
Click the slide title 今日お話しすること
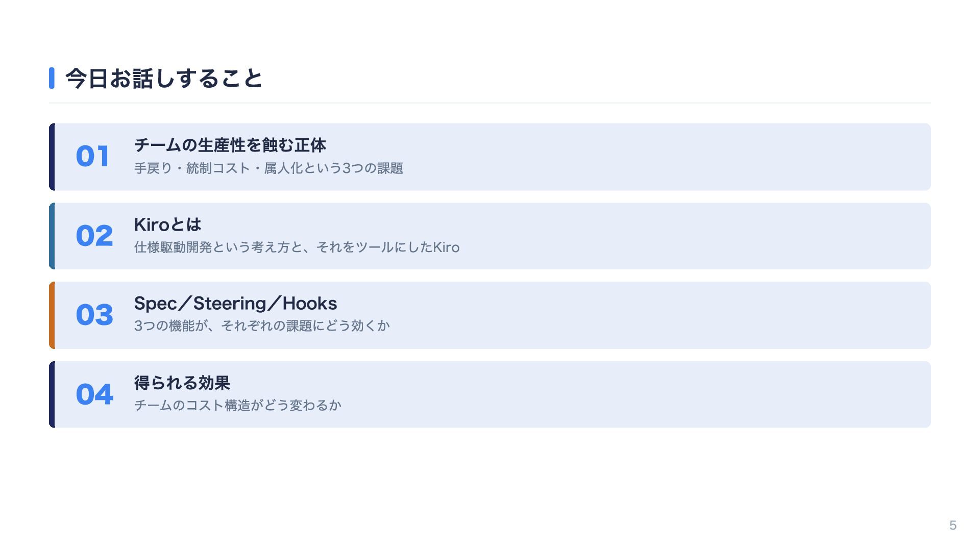(164, 79)
